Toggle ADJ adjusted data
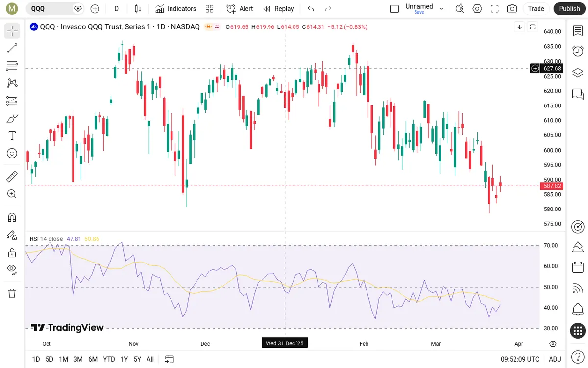This screenshot has width=588, height=368. 555,359
